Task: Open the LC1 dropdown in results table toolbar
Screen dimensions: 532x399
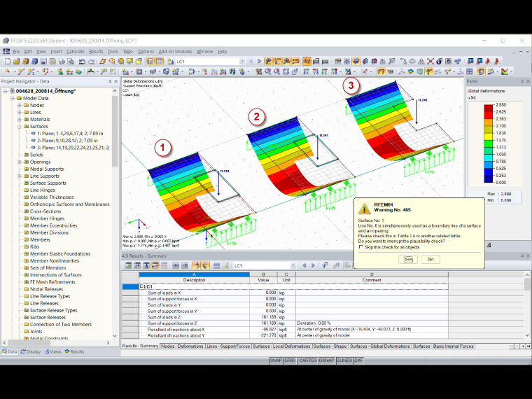Action: point(293,265)
